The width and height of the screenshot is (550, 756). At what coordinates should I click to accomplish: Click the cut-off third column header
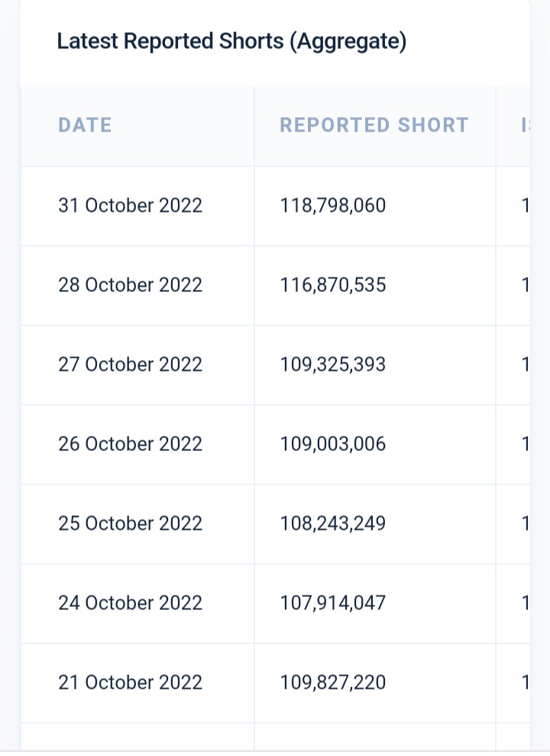[x=524, y=125]
